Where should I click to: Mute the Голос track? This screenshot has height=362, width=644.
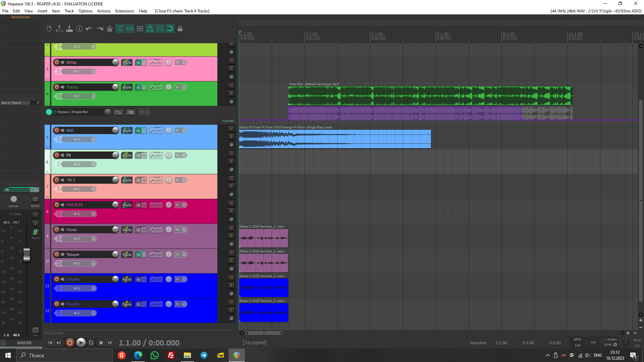point(231,228)
